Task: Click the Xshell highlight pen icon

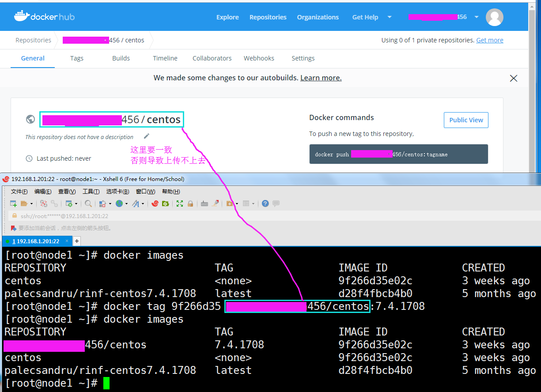Action: click(x=215, y=204)
